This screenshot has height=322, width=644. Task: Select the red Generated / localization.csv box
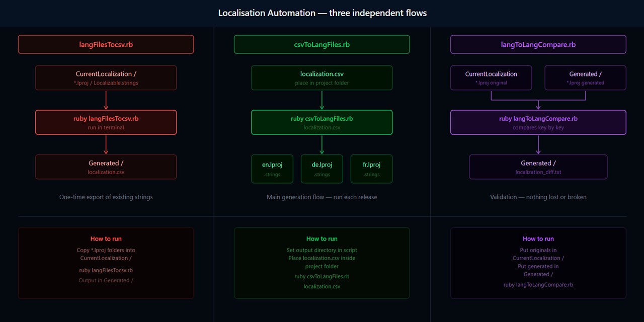106,167
